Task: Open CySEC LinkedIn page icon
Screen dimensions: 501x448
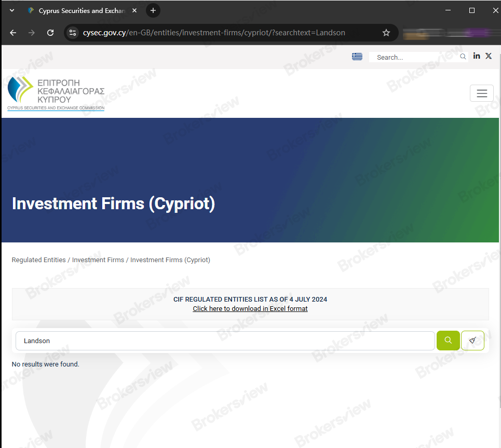Action: coord(477,56)
